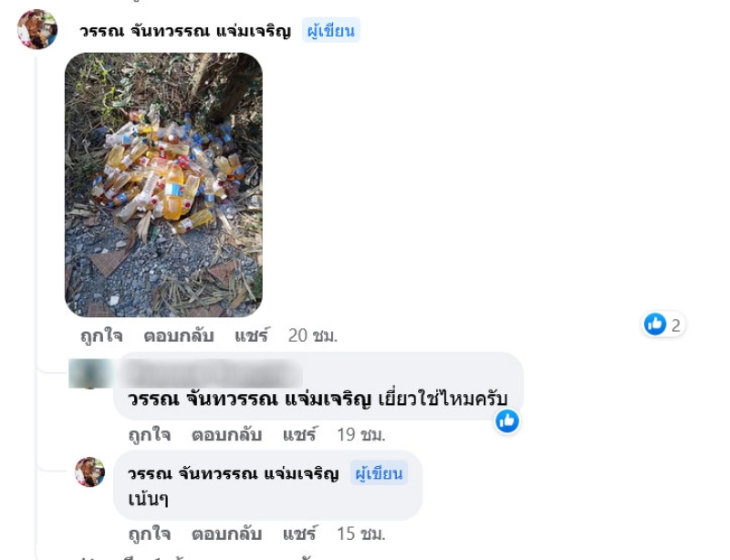Screen dimensions: 730x560
Task: Share the เน้นๆ reply
Action: pos(299,534)
